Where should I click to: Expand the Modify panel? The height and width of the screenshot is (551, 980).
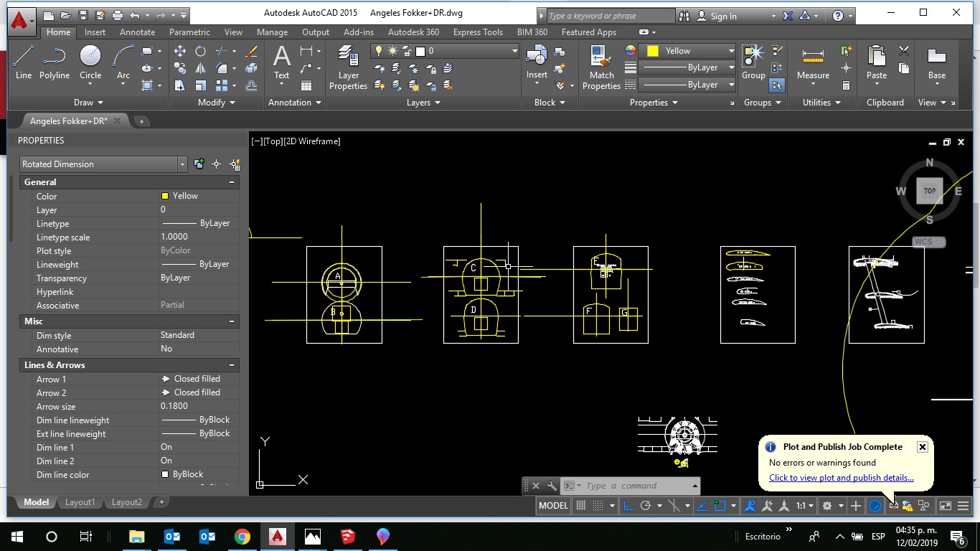pyautogui.click(x=217, y=103)
